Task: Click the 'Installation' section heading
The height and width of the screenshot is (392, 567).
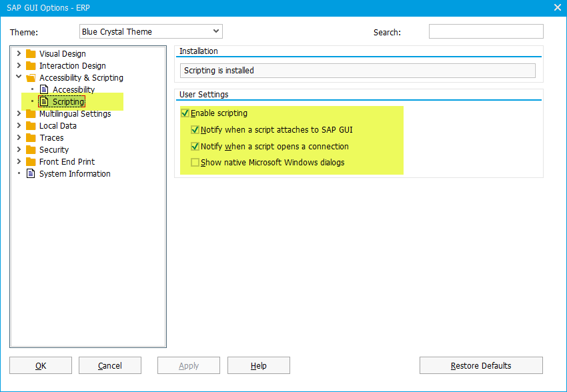Action: click(x=199, y=51)
